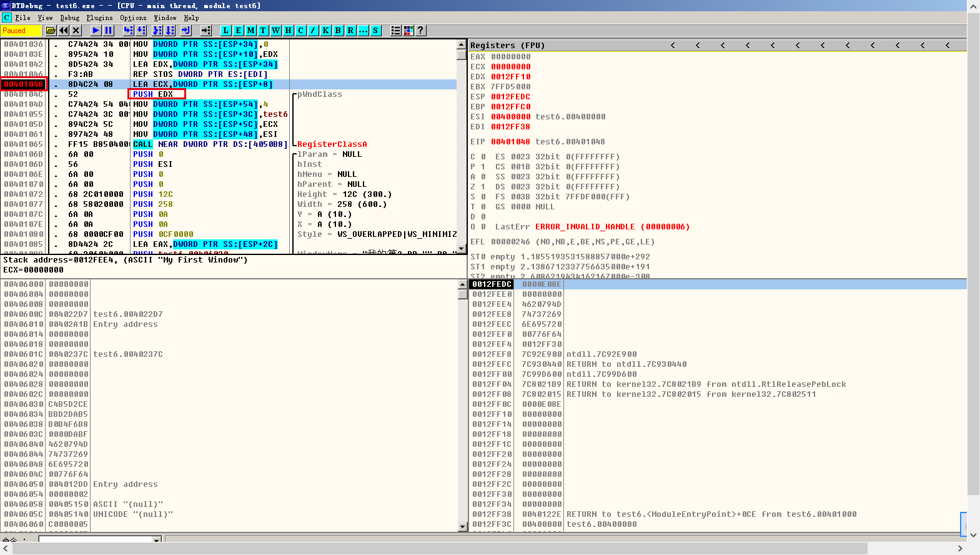This screenshot has height=555, width=980.
Task: Open debugging options via the list icon
Action: click(395, 30)
